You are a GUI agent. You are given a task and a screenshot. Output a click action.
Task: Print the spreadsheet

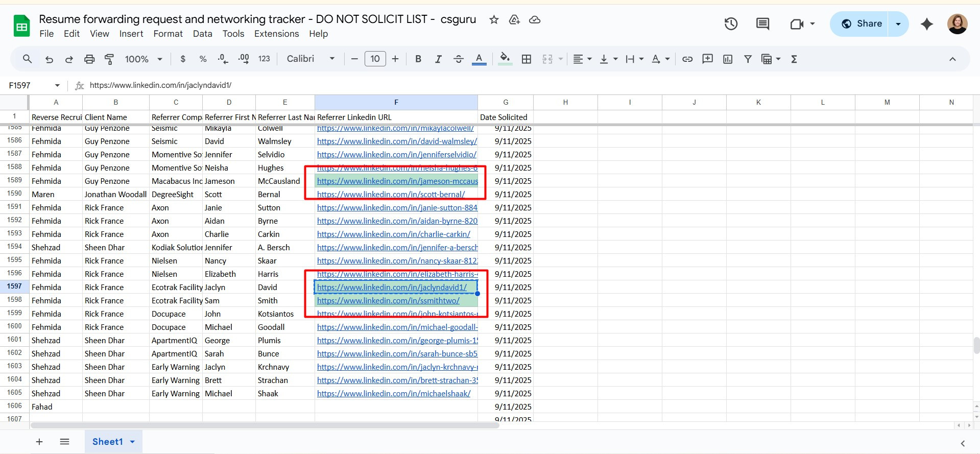click(x=89, y=59)
